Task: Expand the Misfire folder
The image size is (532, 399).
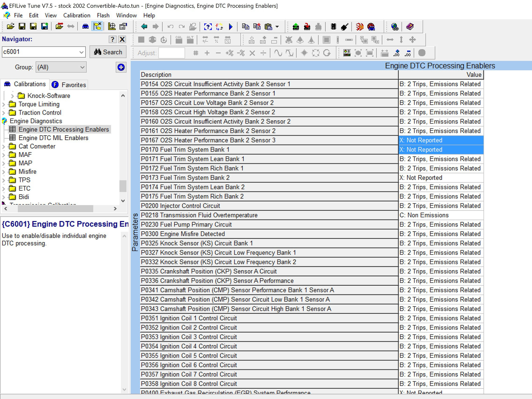Action: (x=4, y=172)
